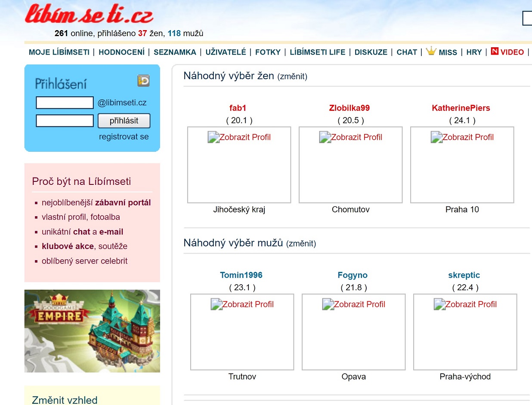
Task: Open the UŽIVATELÉ page
Action: tap(226, 52)
